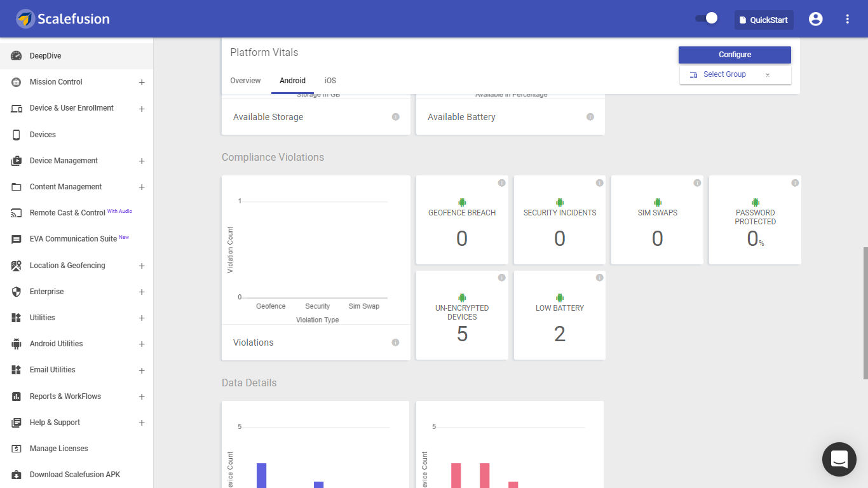Click info icon on Low Battery card
Viewport: 868px width, 488px height.
tap(599, 278)
